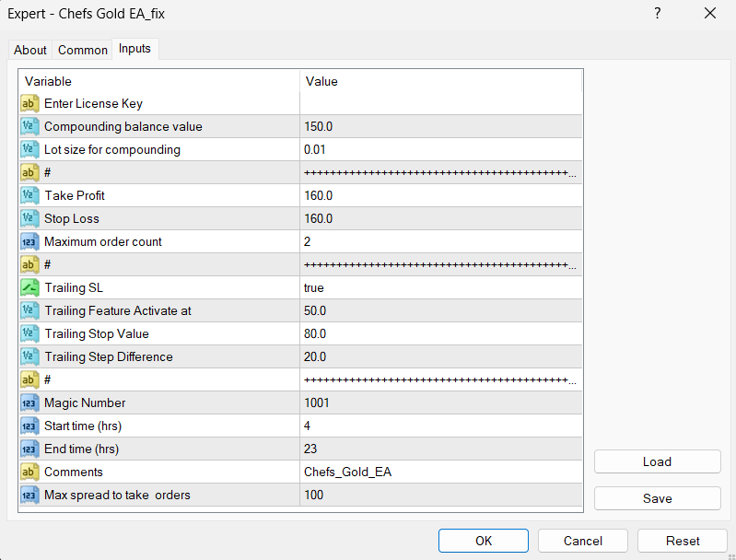Click the Load button
Viewport: 736px width, 560px height.
657,461
